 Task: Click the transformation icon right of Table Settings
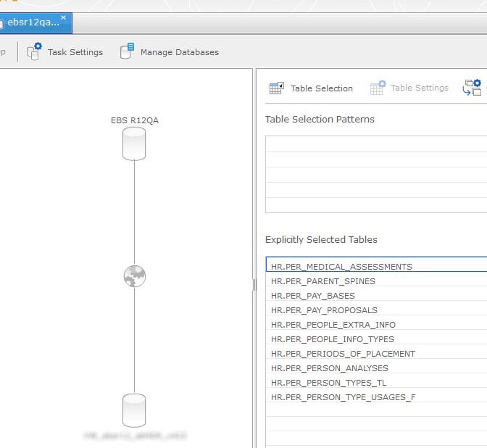click(x=473, y=88)
